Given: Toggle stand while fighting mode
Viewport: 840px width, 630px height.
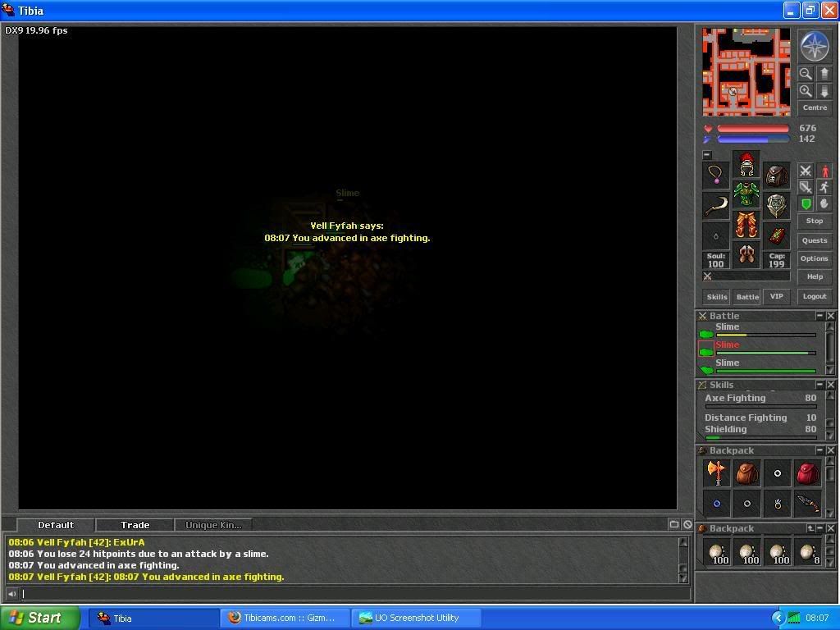Looking at the screenshot, I should (x=824, y=171).
